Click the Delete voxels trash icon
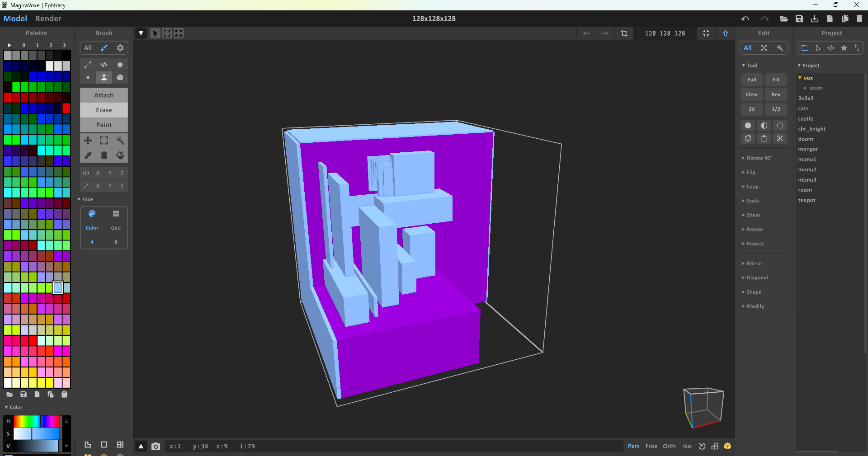This screenshot has height=456, width=868. click(104, 155)
